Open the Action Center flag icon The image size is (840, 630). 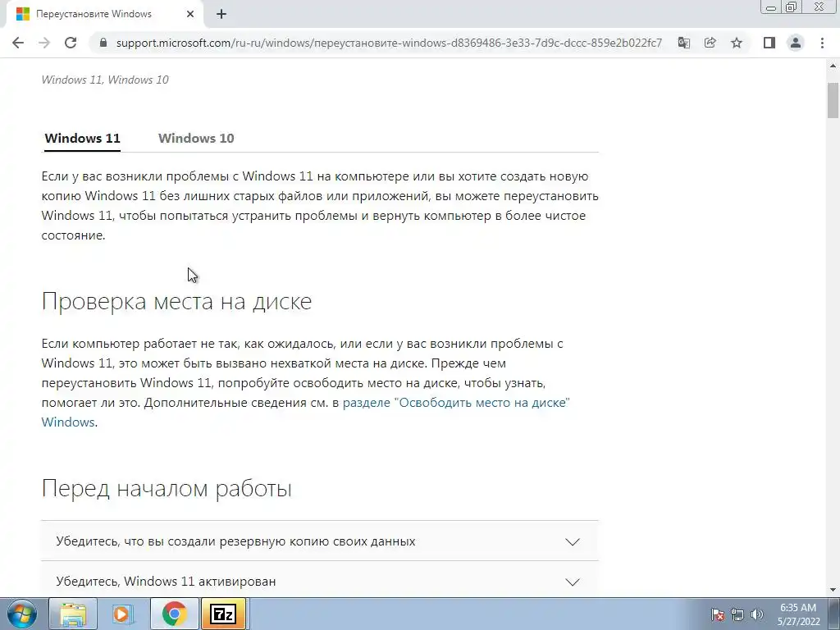coord(718,614)
